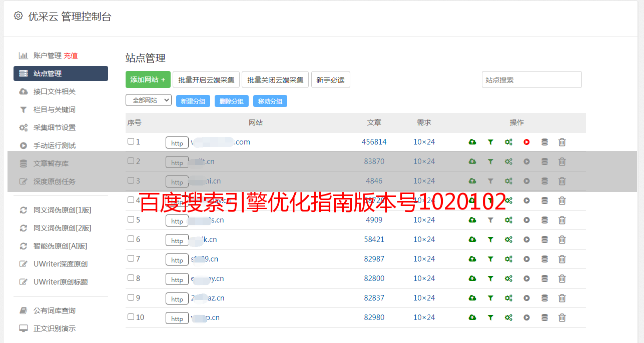Viewport: 644px width, 343px height.
Task: Click the database stack icon in row 9
Action: pyautogui.click(x=544, y=298)
